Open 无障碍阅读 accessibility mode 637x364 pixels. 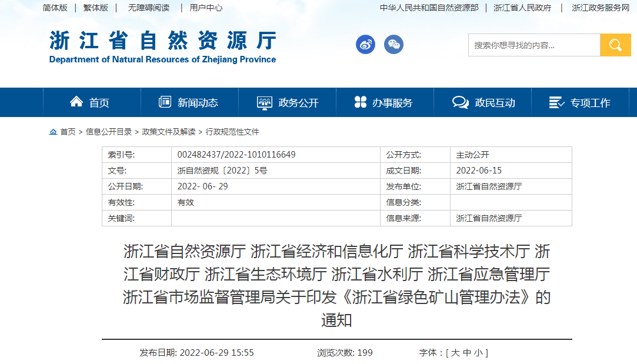tap(149, 8)
